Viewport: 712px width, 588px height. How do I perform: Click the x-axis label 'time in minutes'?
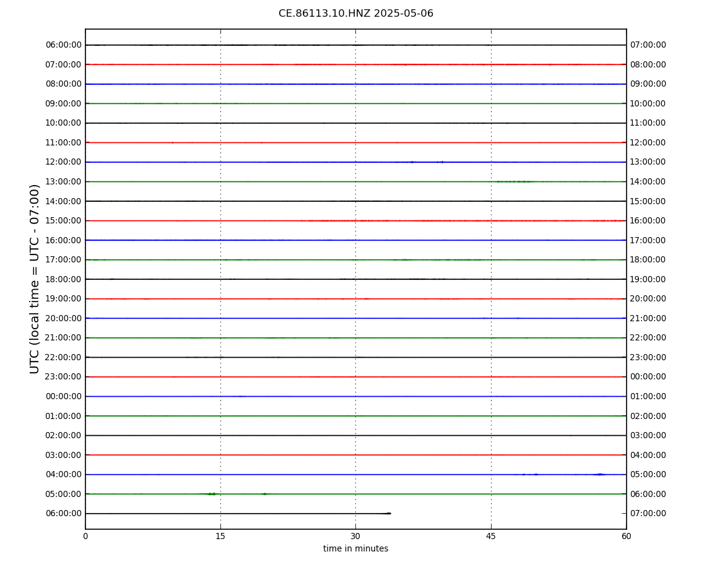[x=355, y=548]
